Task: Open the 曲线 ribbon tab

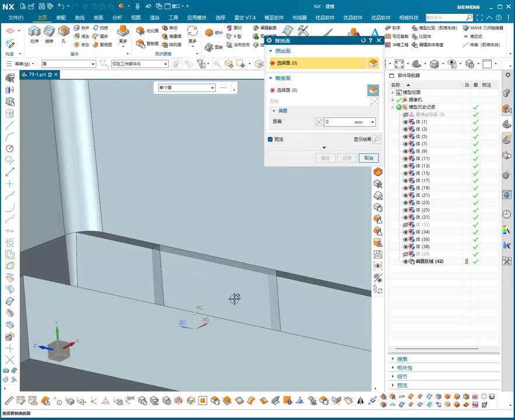Action: click(79, 17)
